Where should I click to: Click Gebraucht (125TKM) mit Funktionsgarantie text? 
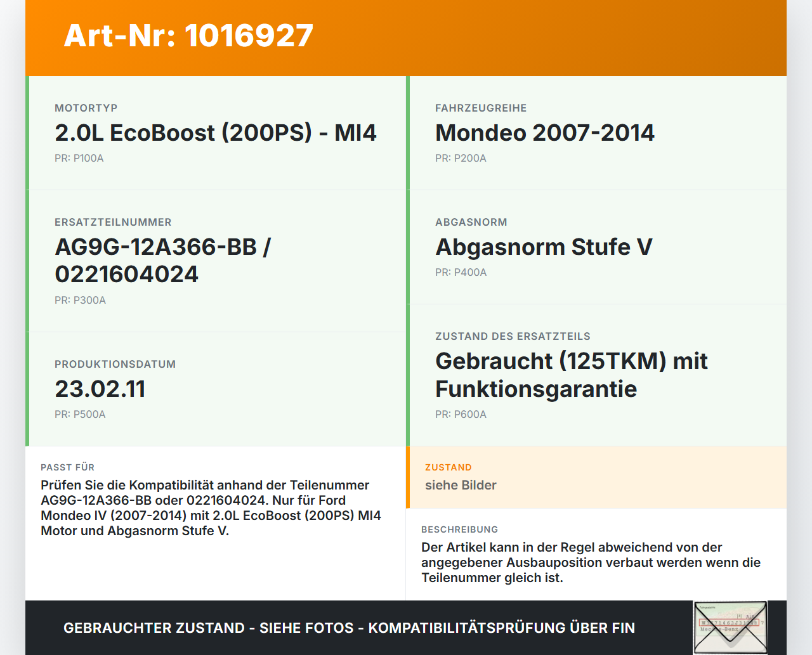(x=572, y=375)
